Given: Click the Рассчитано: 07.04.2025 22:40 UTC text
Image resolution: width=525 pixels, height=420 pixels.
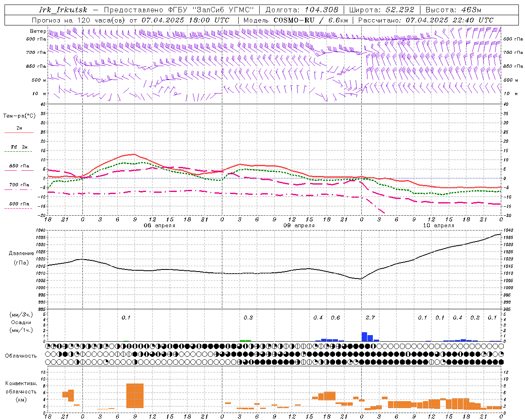Looking at the screenshot, I should (x=426, y=20).
